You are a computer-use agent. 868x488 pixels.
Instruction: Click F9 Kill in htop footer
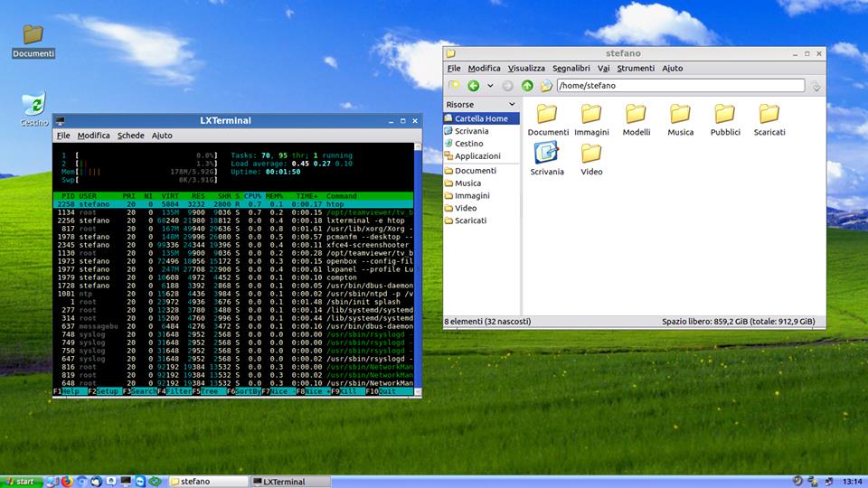(347, 391)
